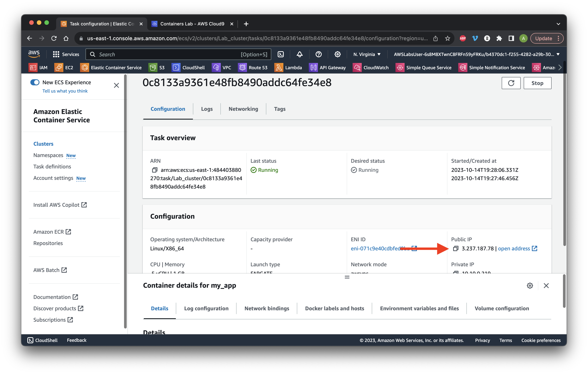Open the Simple Queue Service shortcut
588x374 pixels.
point(423,68)
